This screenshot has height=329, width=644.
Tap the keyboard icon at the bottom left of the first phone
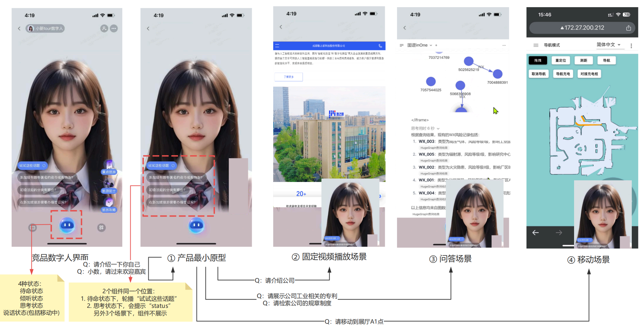(x=32, y=228)
